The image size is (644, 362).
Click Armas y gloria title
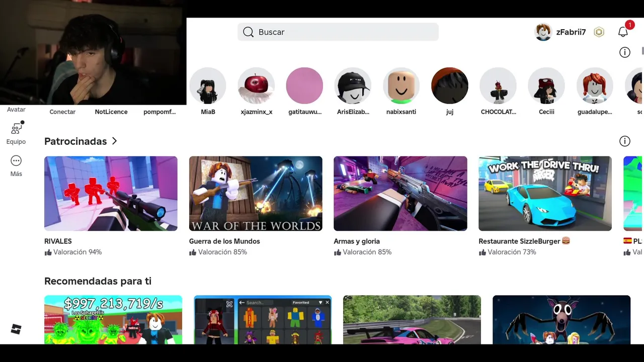tap(357, 241)
